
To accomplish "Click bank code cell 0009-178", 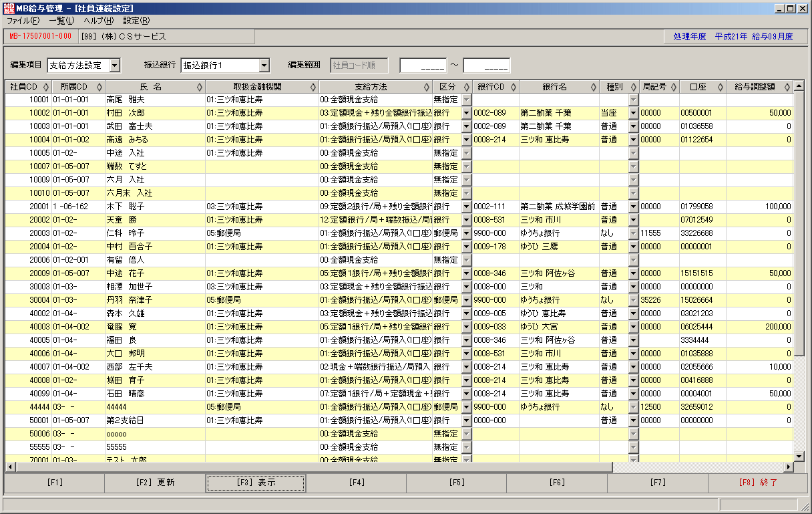I will pos(495,247).
